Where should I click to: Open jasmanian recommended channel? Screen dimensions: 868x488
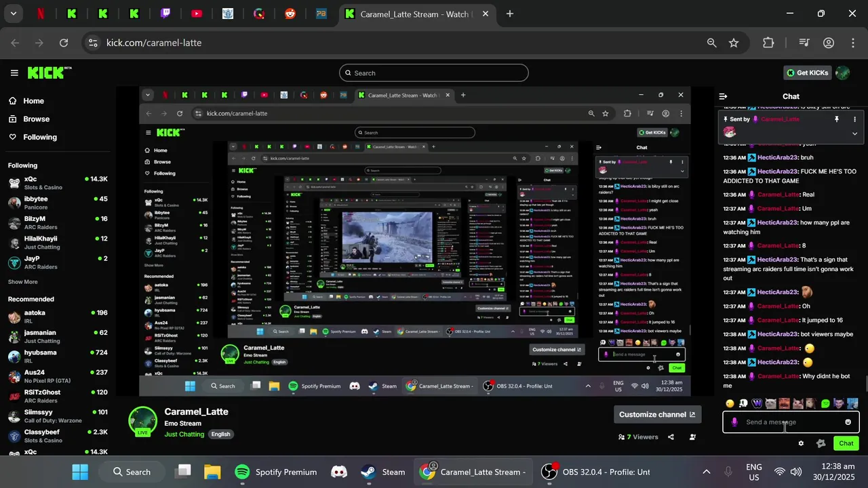[58, 336]
